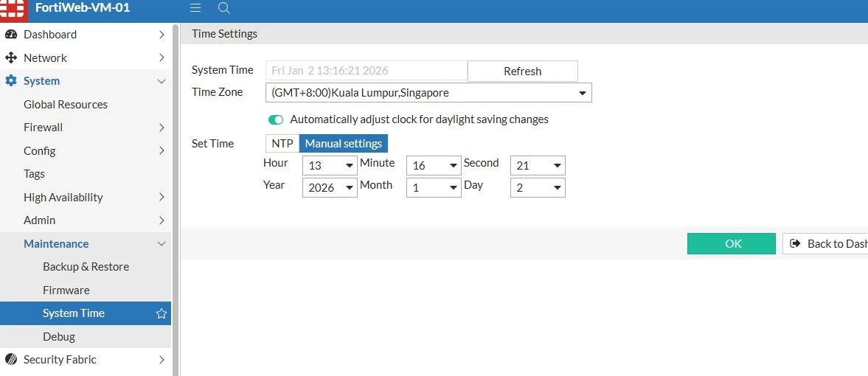Image resolution: width=868 pixels, height=376 pixels.
Task: Click the Config menu label
Action: pyautogui.click(x=39, y=150)
